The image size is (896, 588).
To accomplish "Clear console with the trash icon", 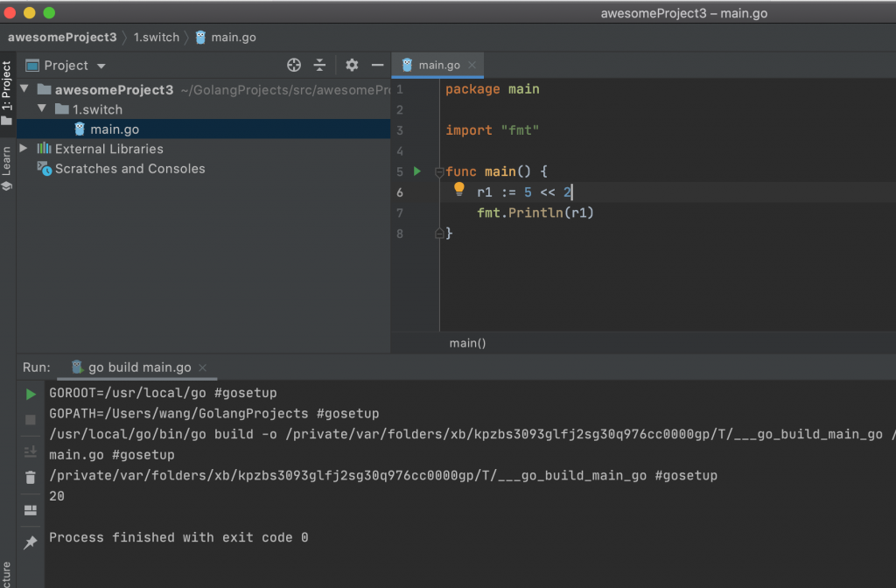I will coord(31,477).
